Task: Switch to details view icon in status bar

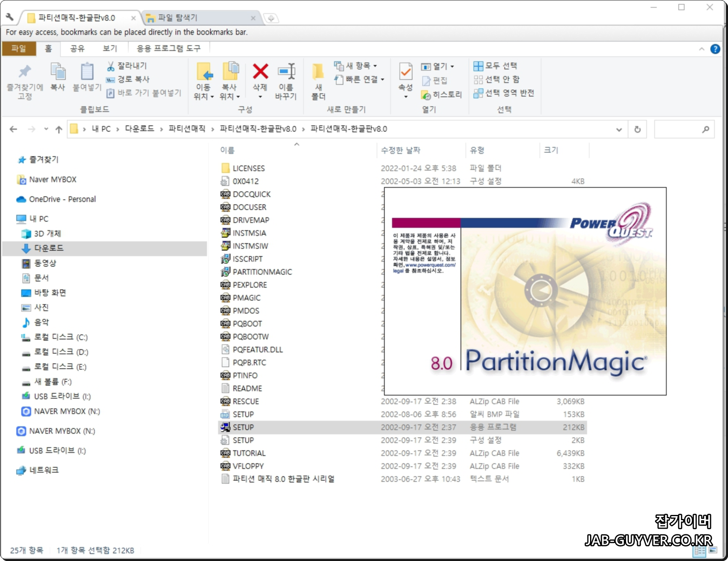Action: (700, 550)
